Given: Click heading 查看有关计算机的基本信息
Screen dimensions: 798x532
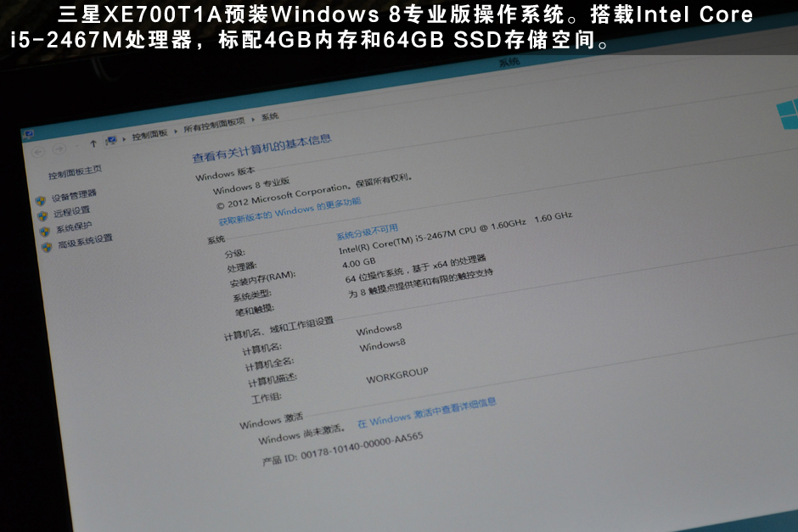Looking at the screenshot, I should point(261,148).
